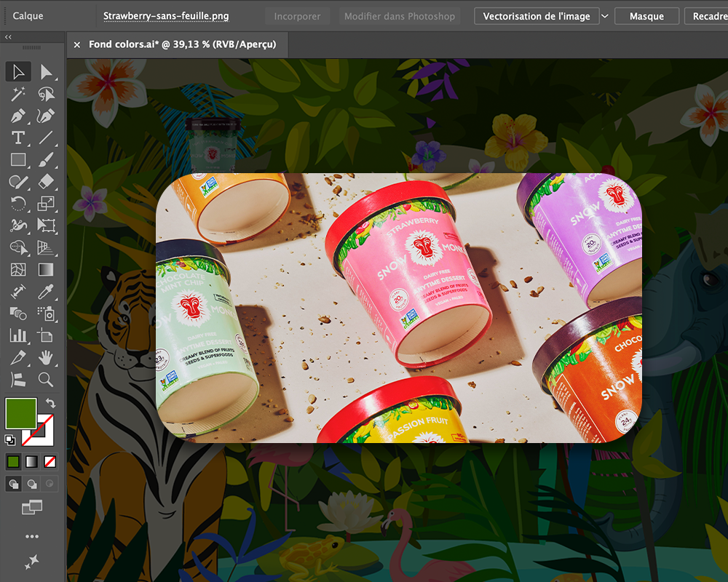Choose the Paintbrush tool
This screenshot has height=582, width=728.
point(46,159)
